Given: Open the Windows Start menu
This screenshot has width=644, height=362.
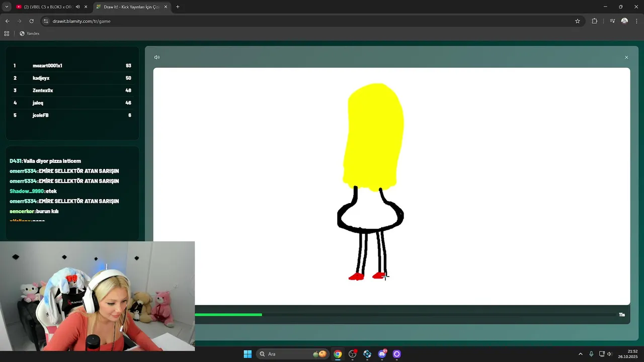Looking at the screenshot, I should tap(248, 354).
